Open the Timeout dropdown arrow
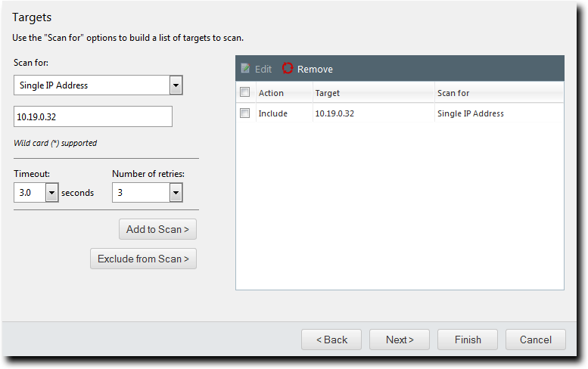The width and height of the screenshot is (588, 369). click(x=51, y=193)
